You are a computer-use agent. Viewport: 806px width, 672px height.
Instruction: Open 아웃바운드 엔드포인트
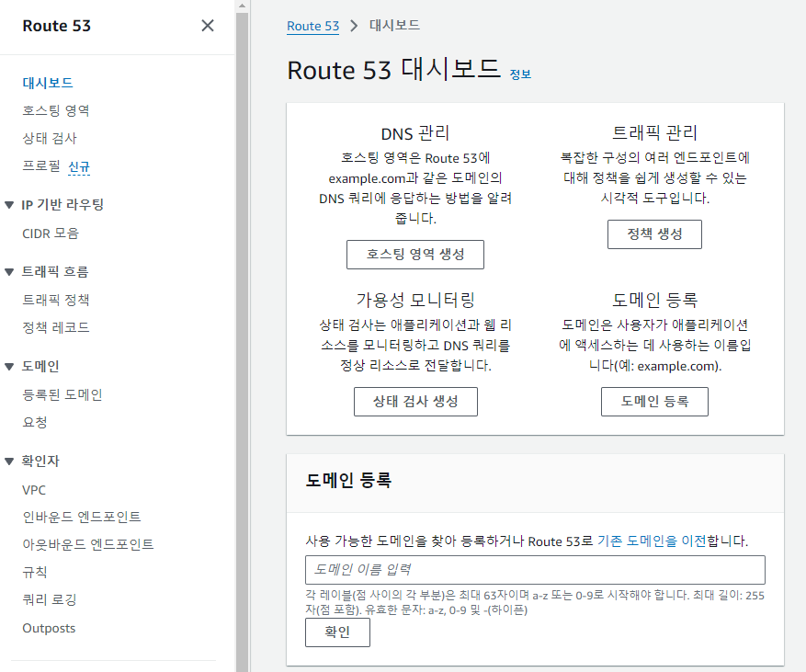pyautogui.click(x=88, y=544)
